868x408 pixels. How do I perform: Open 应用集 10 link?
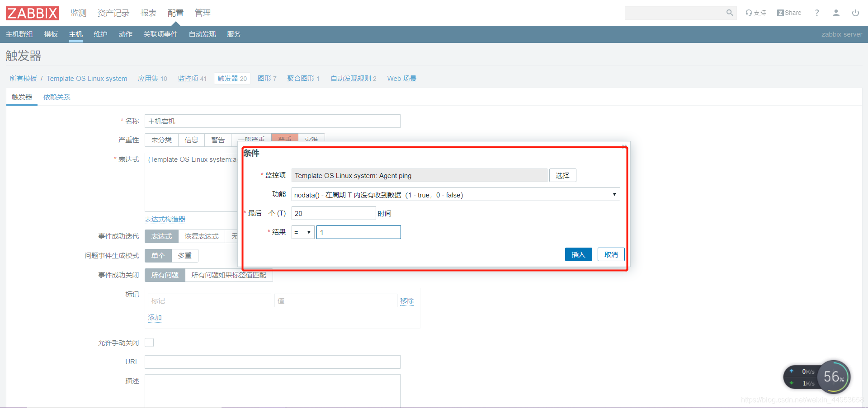click(x=152, y=79)
